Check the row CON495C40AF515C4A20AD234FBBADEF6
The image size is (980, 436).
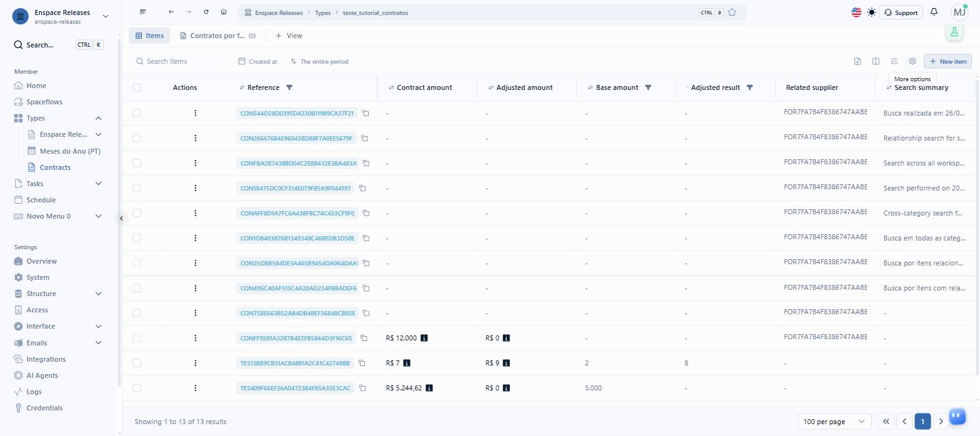tap(137, 288)
